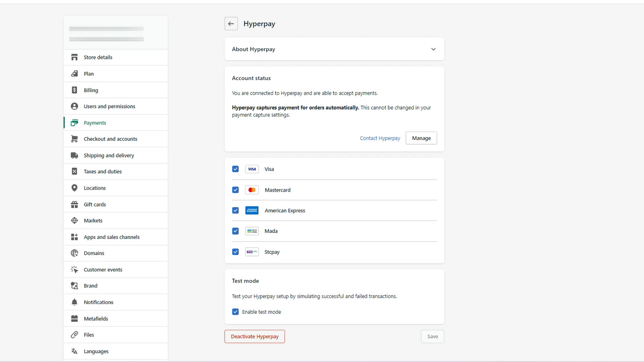The image size is (644, 362).
Task: Click the Hyperpay page title
Action: coord(259,24)
